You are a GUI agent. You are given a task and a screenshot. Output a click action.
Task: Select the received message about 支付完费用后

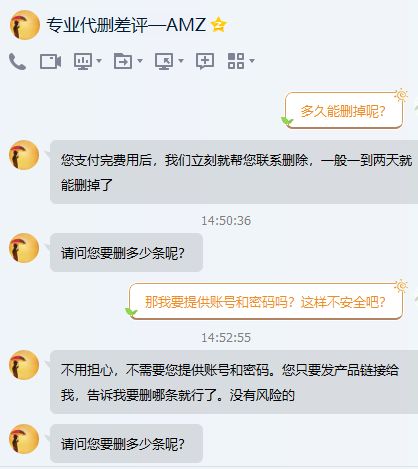pos(234,172)
